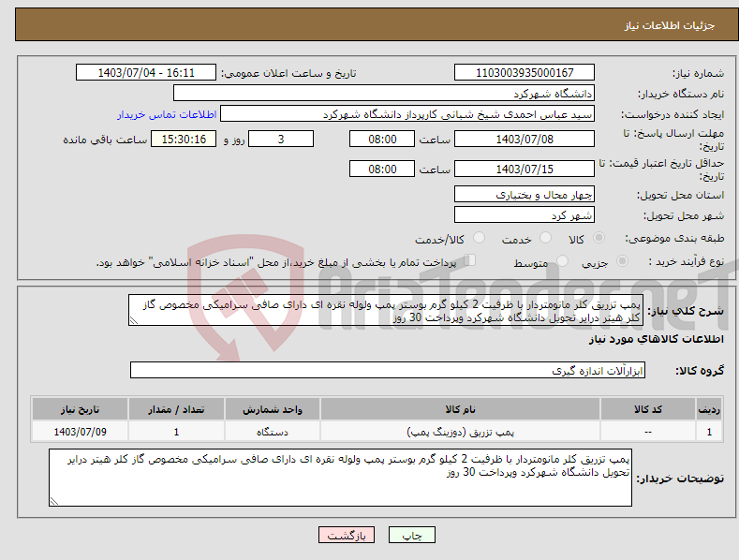
Task: Click the cell پمپ تزریق (دوزینگ پمپ)
Action: [x=460, y=432]
